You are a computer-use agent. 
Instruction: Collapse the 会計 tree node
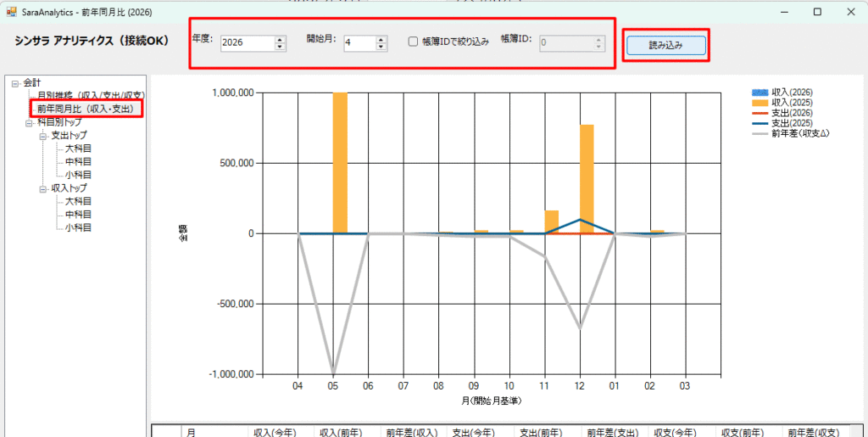[x=15, y=82]
